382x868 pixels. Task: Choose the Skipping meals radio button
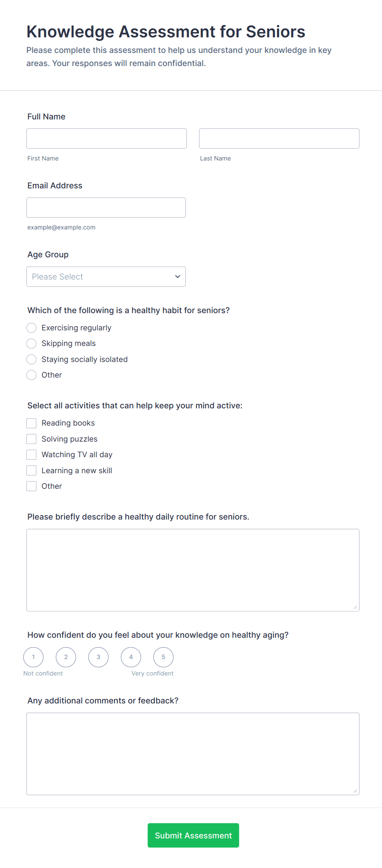pyautogui.click(x=32, y=344)
